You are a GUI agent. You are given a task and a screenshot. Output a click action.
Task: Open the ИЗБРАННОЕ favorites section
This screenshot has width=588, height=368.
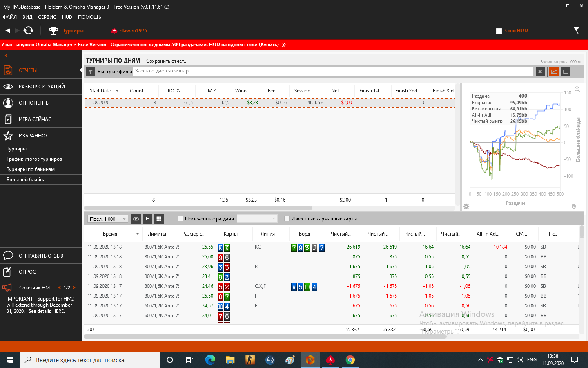click(41, 136)
